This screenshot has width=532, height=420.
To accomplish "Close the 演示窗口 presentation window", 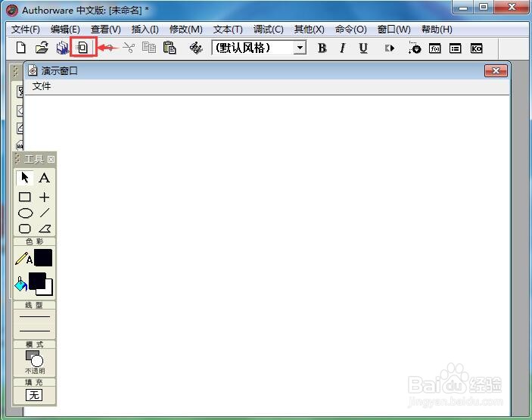I will [496, 71].
